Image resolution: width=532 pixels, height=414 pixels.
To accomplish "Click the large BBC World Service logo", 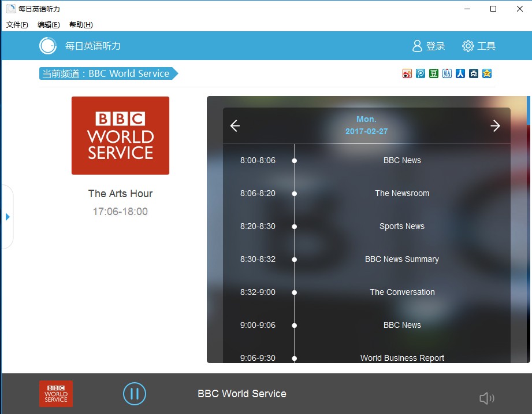I will (120, 135).
